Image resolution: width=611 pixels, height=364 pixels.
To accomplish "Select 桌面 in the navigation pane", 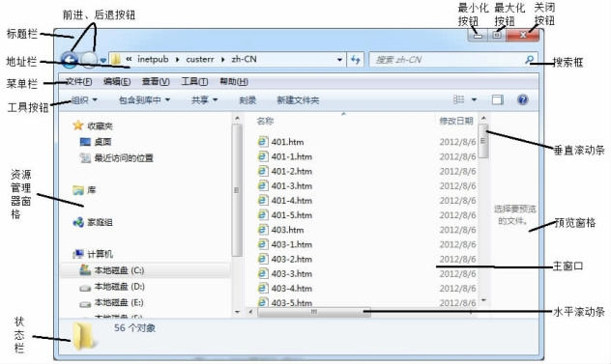I will (102, 142).
